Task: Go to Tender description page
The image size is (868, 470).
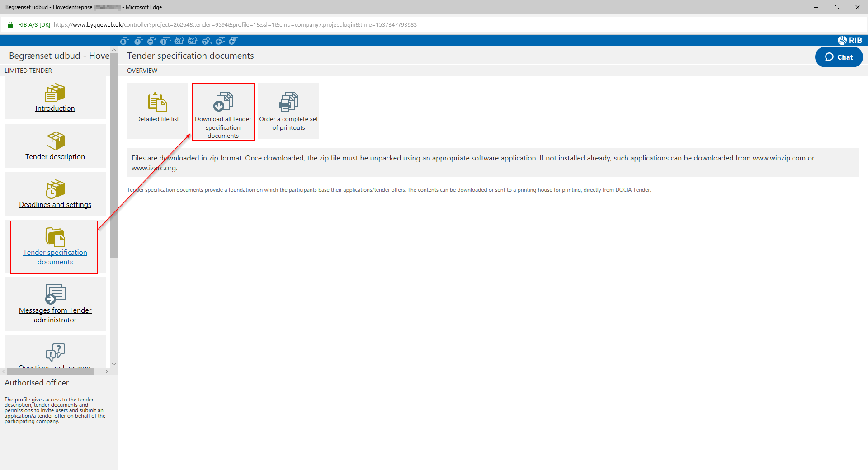Action: [x=55, y=157]
